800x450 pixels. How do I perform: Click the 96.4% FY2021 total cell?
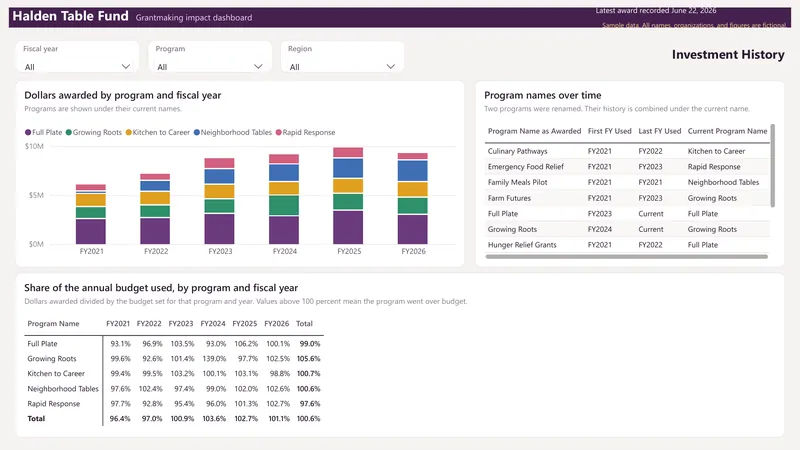point(120,418)
